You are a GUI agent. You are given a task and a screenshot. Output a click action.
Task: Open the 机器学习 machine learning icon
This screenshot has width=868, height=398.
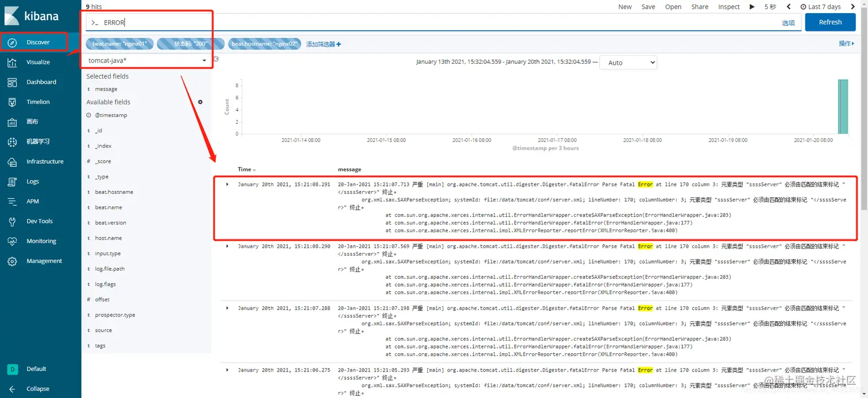(12, 142)
